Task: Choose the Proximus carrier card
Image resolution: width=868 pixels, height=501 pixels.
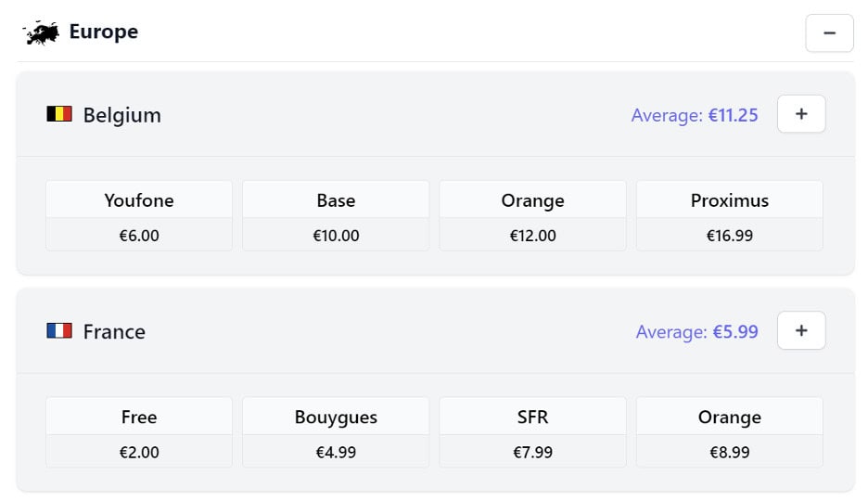Action: (730, 215)
